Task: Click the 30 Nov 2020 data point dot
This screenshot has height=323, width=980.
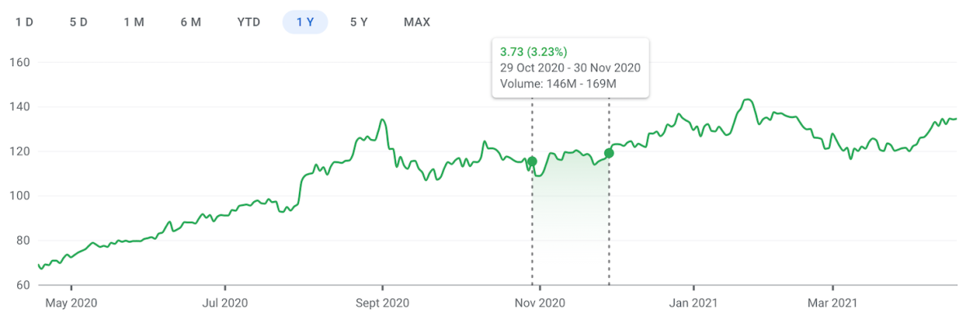Action: 609,153
